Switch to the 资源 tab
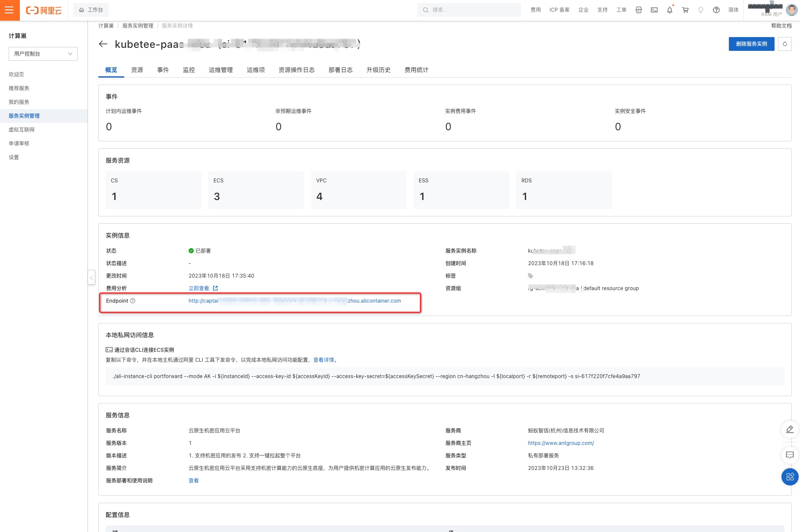The image size is (800, 532). point(137,70)
